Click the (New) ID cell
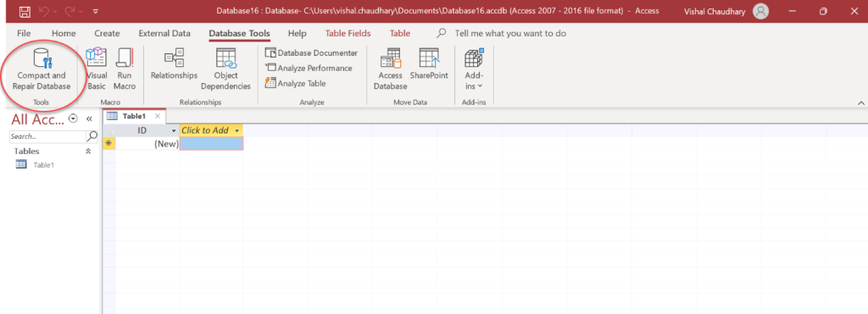This screenshot has width=868, height=314. (x=147, y=144)
